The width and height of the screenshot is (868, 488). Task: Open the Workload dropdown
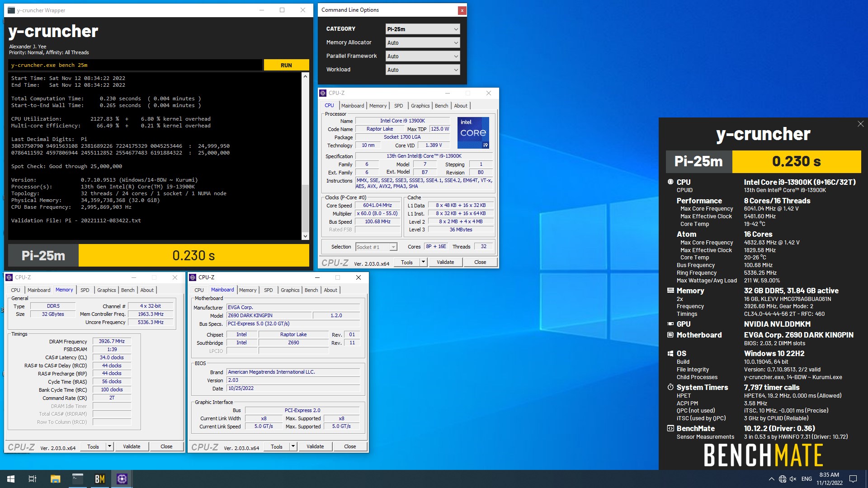point(423,70)
